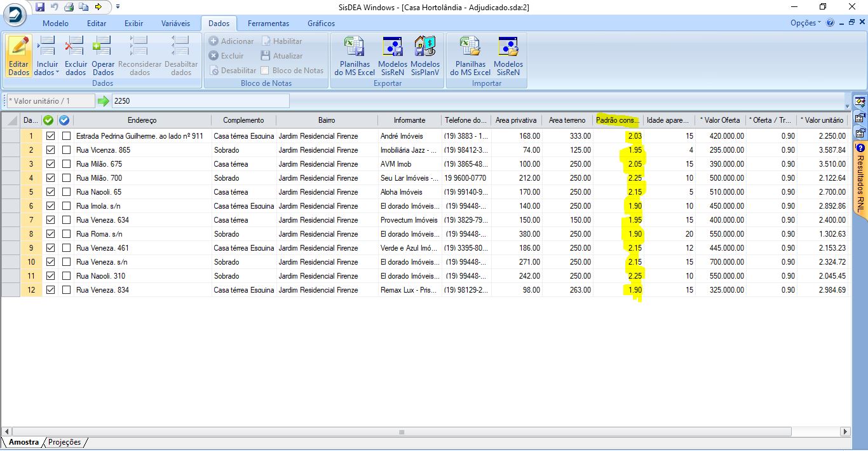The width and height of the screenshot is (868, 451).
Task: Click the Save icon in quick access toolbar
Action: coord(40,7)
